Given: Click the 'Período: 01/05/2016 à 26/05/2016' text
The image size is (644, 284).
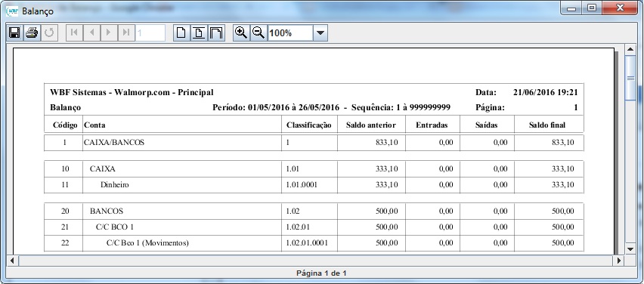Looking at the screenshot, I should pyautogui.click(x=276, y=107).
